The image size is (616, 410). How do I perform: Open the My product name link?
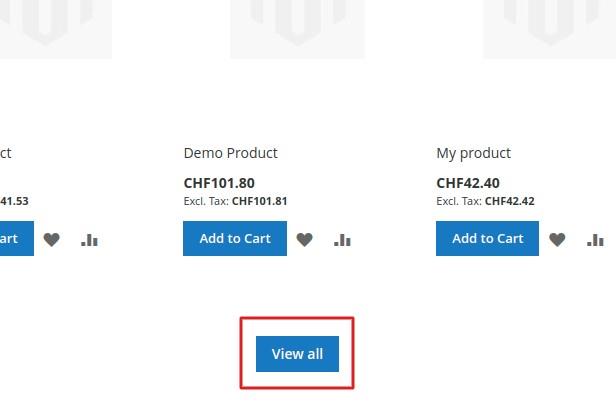click(x=473, y=153)
